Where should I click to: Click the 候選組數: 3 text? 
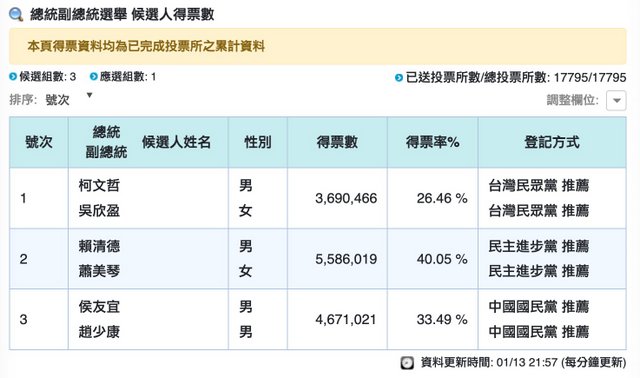(x=48, y=76)
